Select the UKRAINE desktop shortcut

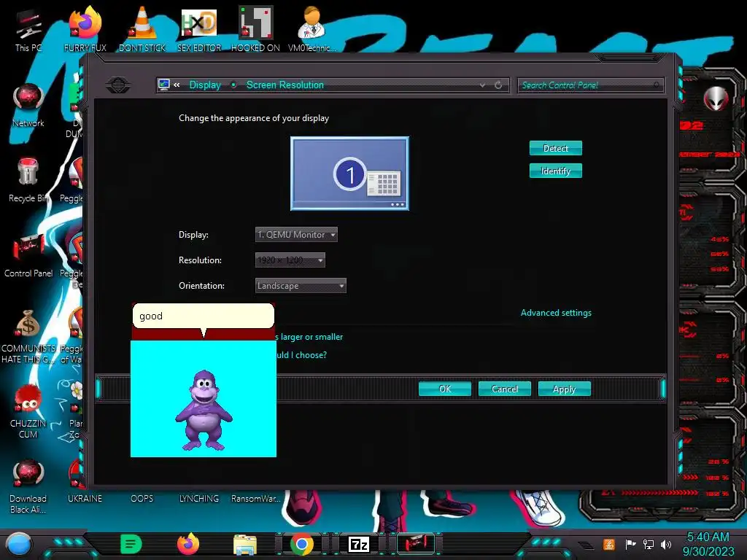[85, 498]
